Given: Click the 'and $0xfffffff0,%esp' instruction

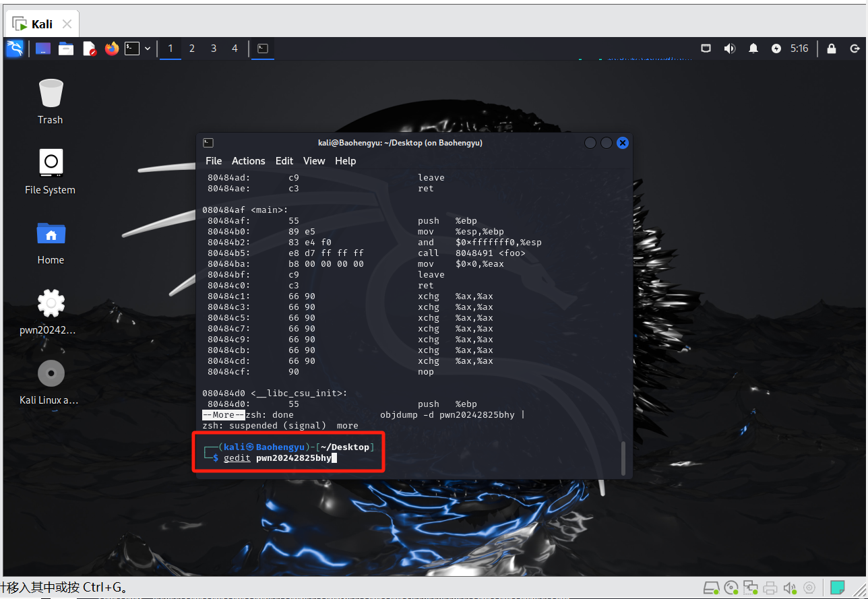Looking at the screenshot, I should (480, 243).
